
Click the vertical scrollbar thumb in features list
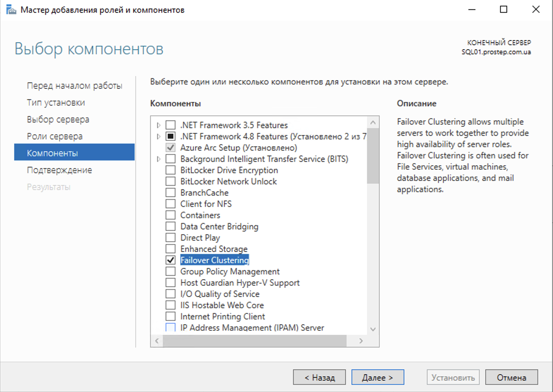[373, 156]
